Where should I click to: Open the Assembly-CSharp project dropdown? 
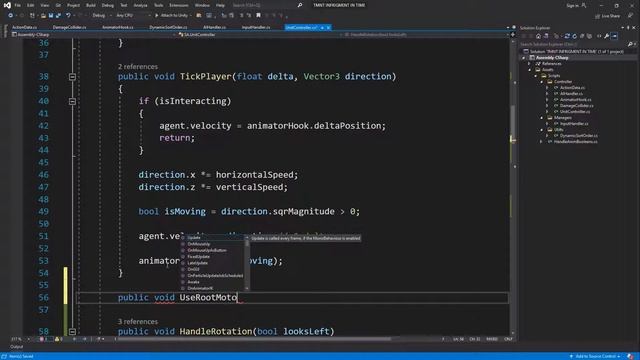click(x=94, y=35)
